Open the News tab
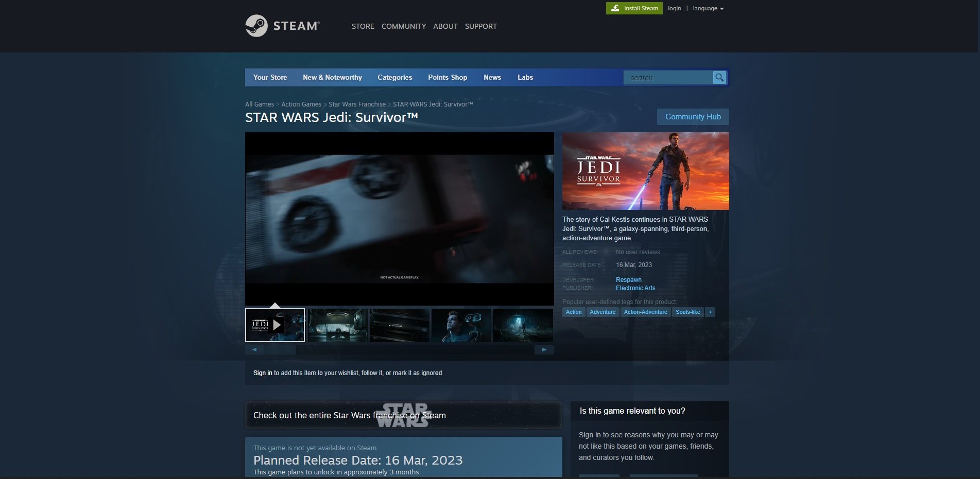The height and width of the screenshot is (479, 980). pyautogui.click(x=492, y=77)
